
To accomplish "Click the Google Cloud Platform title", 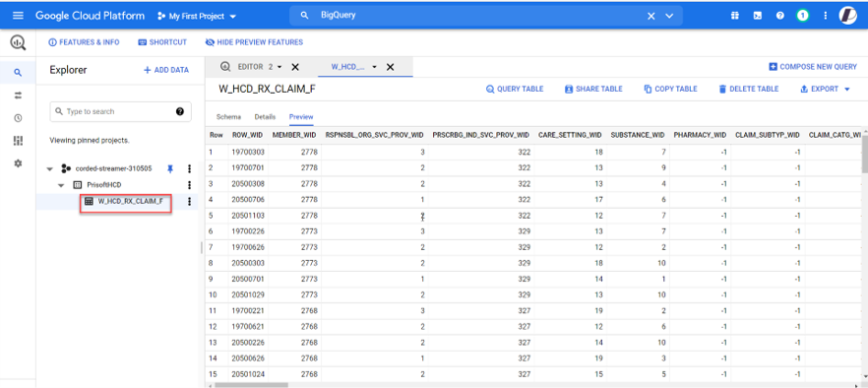I will tap(91, 16).
